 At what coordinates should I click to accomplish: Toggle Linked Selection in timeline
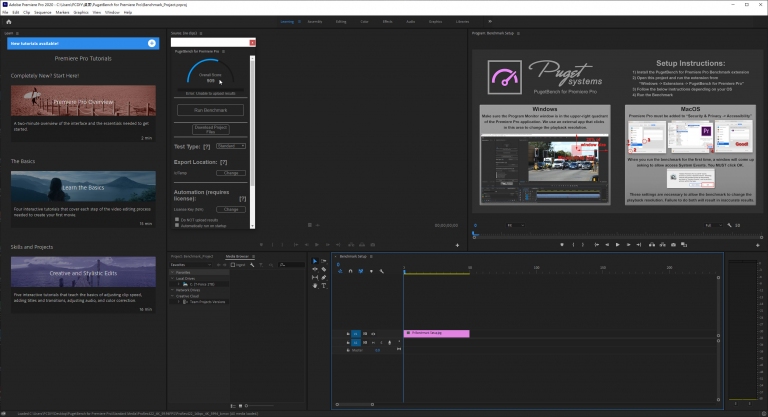[360, 271]
